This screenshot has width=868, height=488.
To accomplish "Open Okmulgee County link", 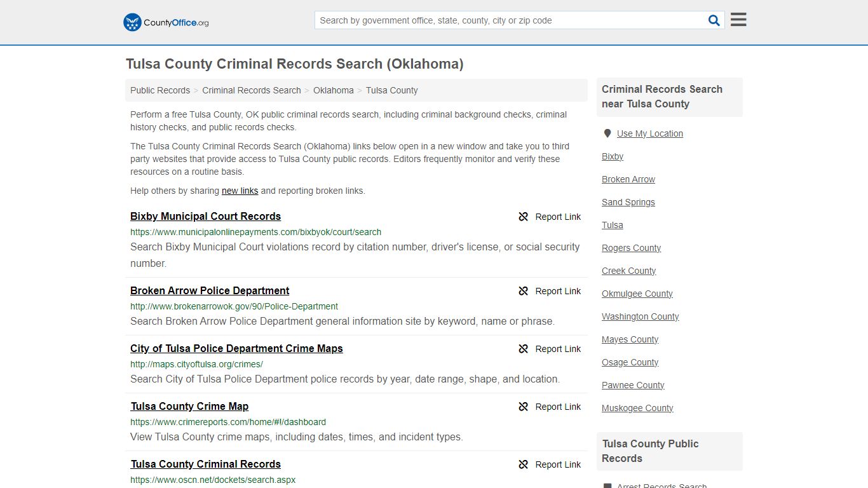I will click(x=637, y=294).
